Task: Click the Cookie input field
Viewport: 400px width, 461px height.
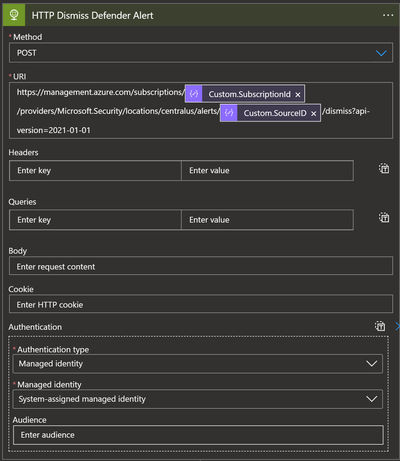Action: (201, 304)
